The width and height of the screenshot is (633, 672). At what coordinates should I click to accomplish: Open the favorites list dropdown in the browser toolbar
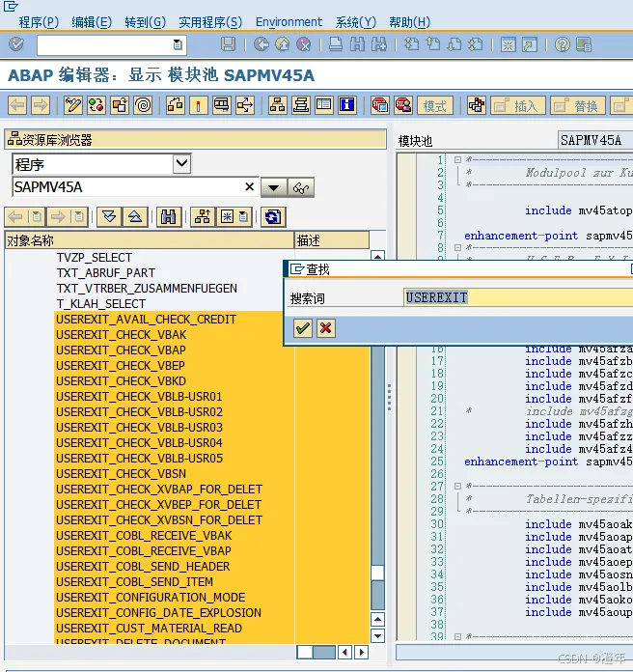(x=243, y=217)
